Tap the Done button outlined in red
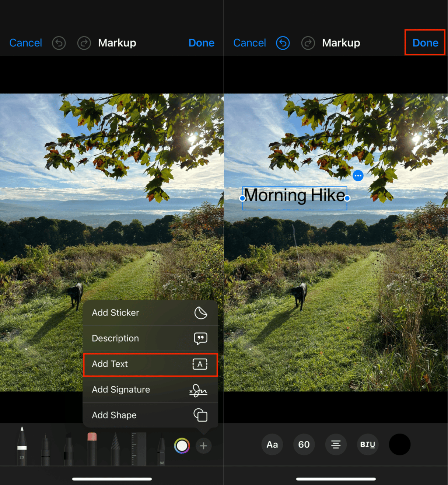 (x=425, y=43)
